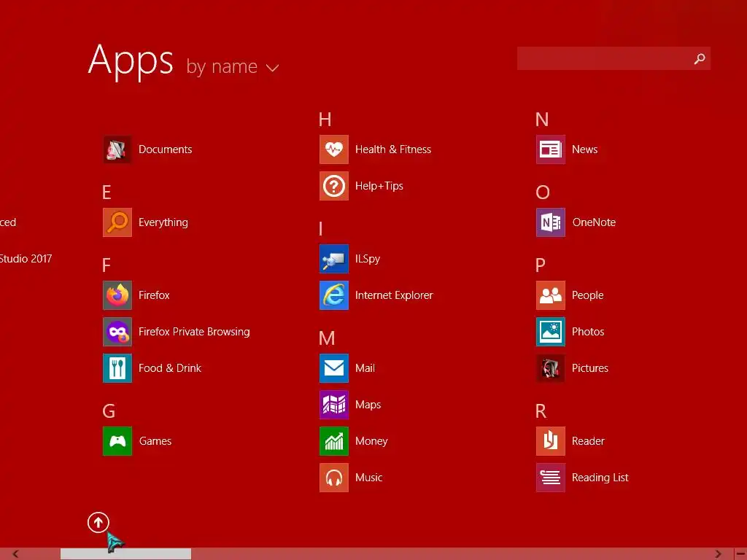The width and height of the screenshot is (747, 560).
Task: Open the Health & Fitness icon
Action: point(334,149)
